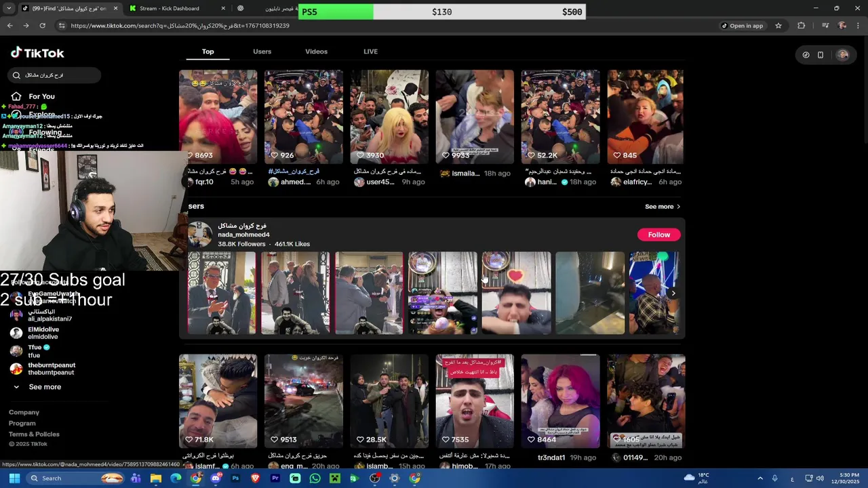Open the Terms & Policies footer link
The width and height of the screenshot is (868, 488).
pos(34,434)
